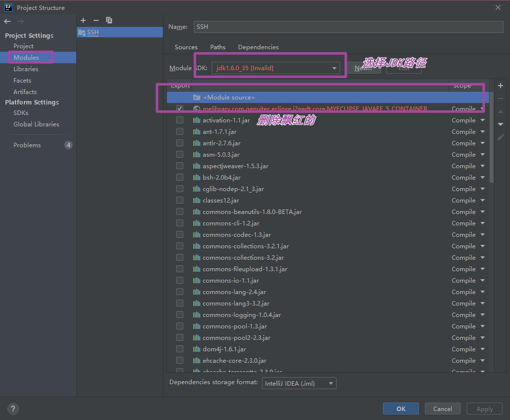Toggle export checkbox for commons-codec-1.3.jar
The width and height of the screenshot is (510, 420).
click(179, 234)
